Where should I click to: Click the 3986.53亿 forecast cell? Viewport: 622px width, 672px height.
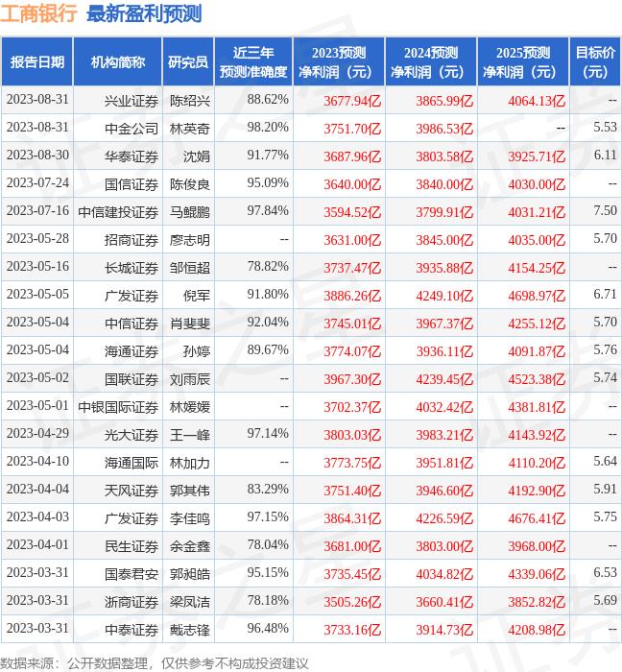(x=444, y=129)
